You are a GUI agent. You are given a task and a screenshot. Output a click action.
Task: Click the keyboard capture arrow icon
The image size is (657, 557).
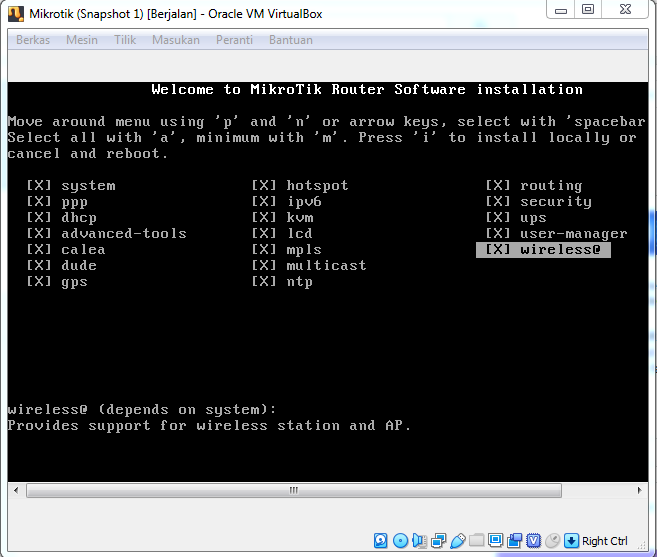(x=571, y=541)
